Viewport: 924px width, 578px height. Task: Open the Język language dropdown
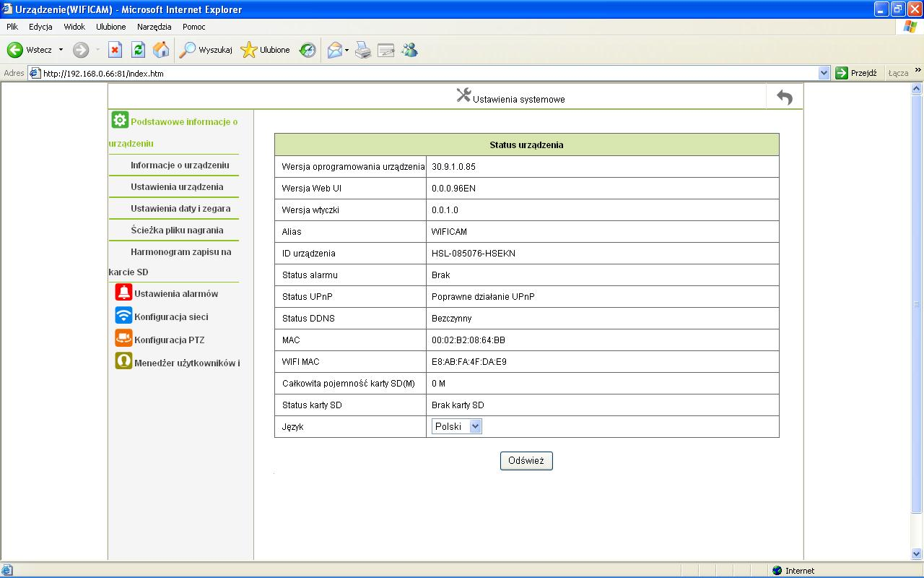click(457, 426)
